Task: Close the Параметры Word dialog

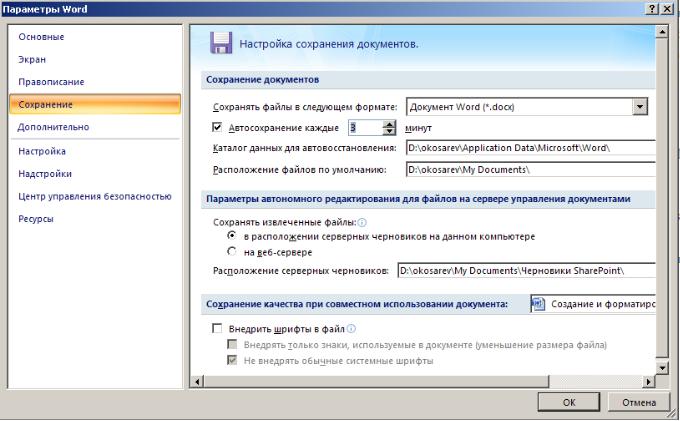Action: coord(667,9)
